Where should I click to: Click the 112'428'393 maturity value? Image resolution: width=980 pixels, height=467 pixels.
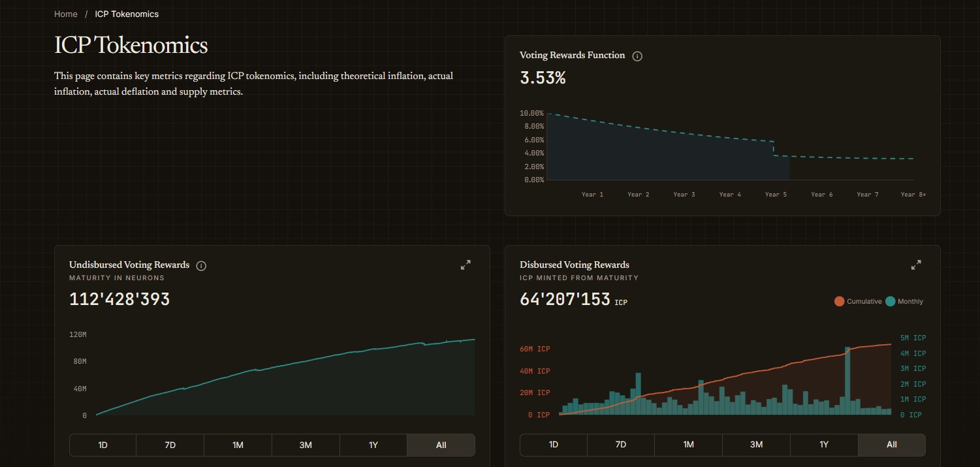point(119,299)
